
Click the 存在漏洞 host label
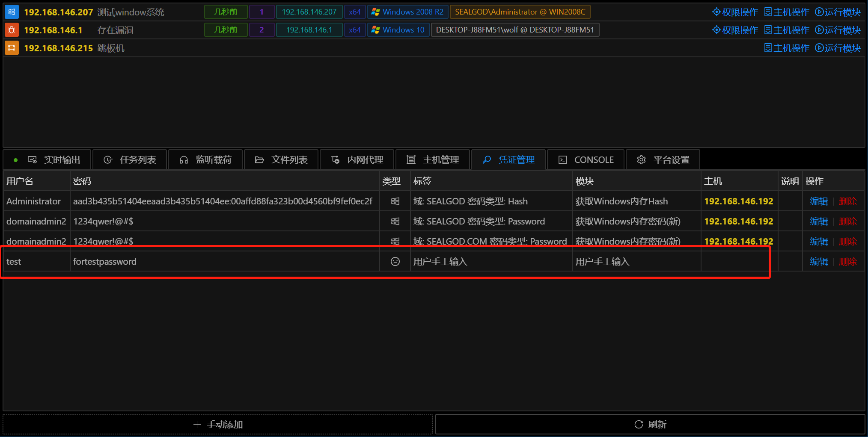coord(115,30)
